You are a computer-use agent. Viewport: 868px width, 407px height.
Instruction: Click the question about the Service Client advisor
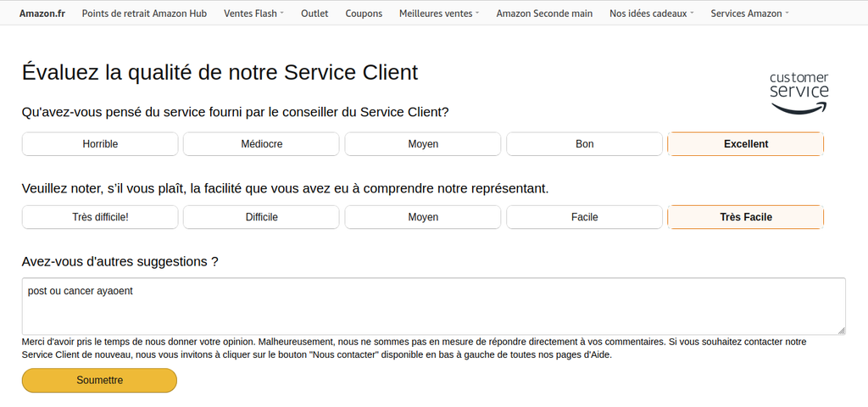[236, 113]
